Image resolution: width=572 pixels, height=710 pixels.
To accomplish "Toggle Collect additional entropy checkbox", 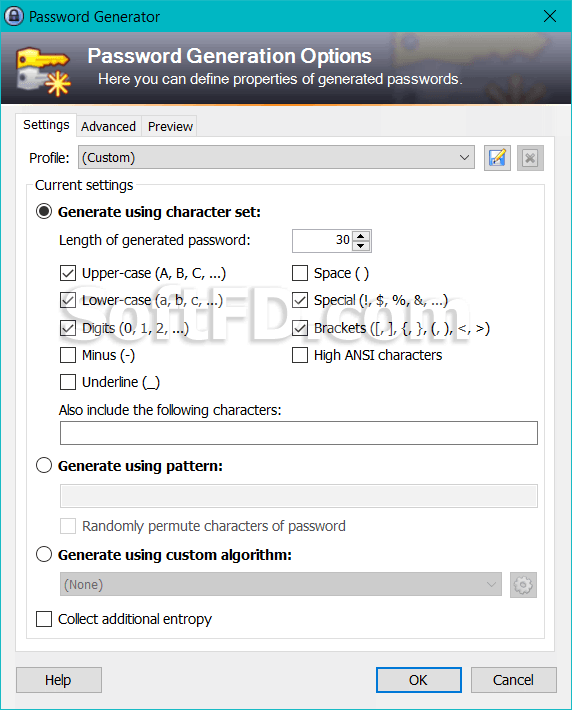I will click(x=44, y=619).
